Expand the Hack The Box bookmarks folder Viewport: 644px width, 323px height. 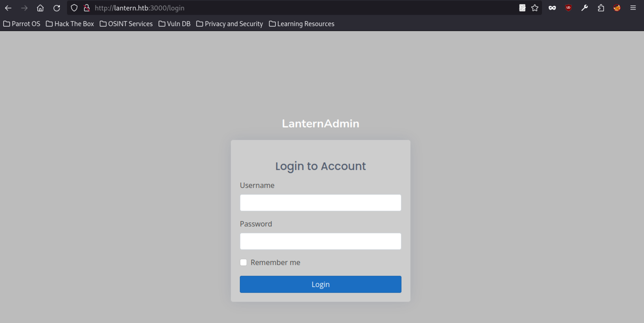(70, 24)
